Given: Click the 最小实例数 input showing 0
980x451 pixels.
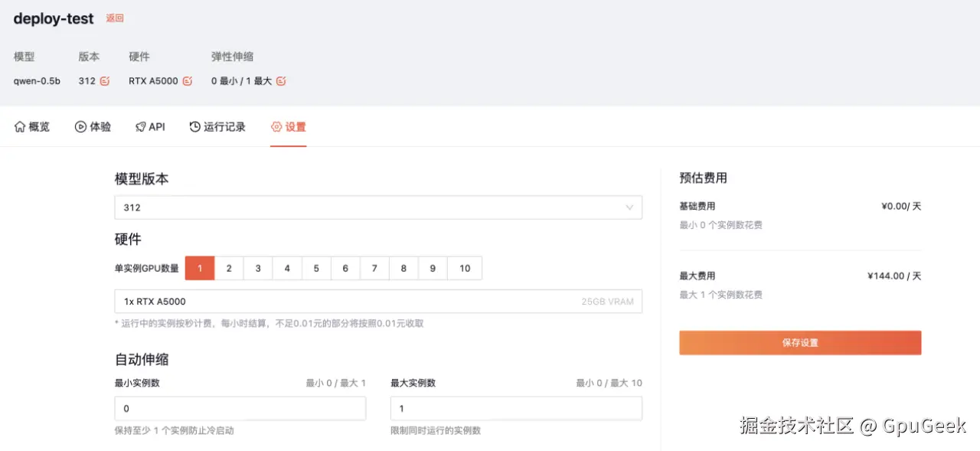Looking at the screenshot, I should tap(240, 408).
